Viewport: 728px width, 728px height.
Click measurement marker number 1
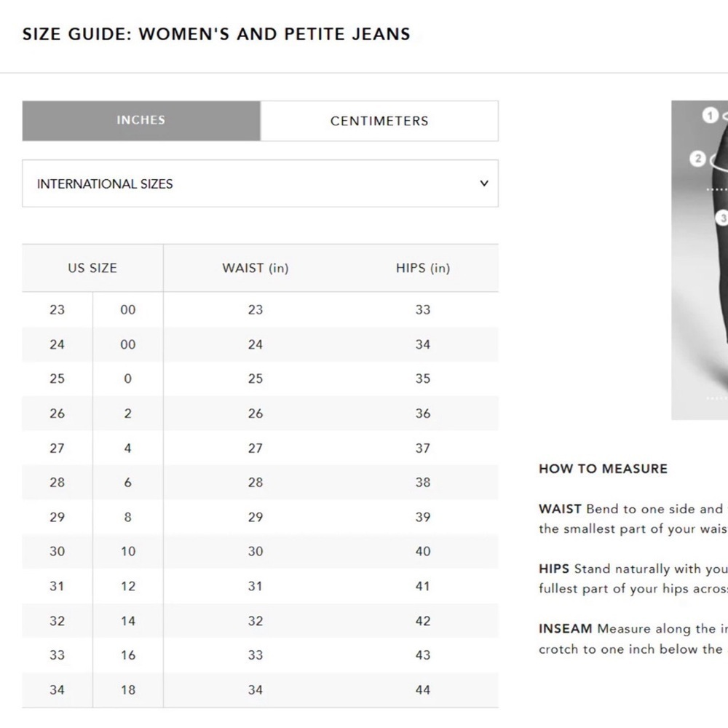click(x=709, y=115)
